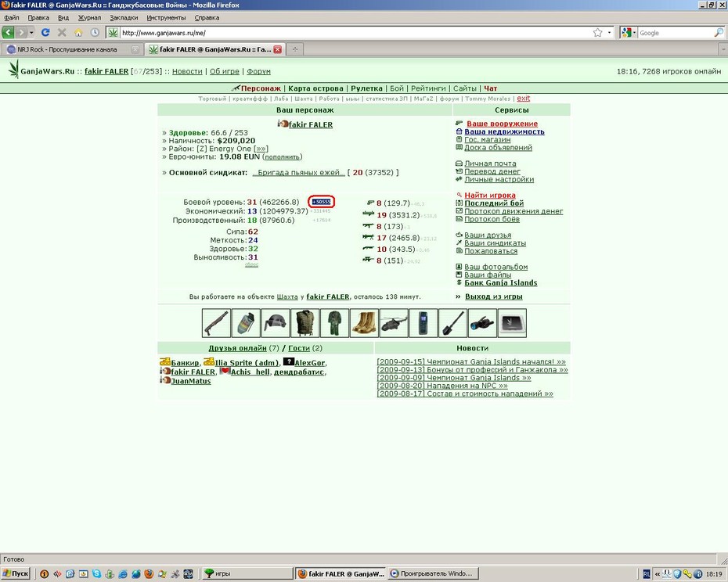Click the сброс stats reset link

[x=251, y=264]
